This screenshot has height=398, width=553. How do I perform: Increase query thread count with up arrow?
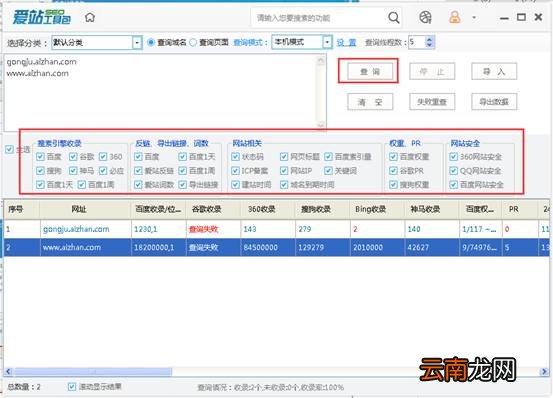coord(429,39)
